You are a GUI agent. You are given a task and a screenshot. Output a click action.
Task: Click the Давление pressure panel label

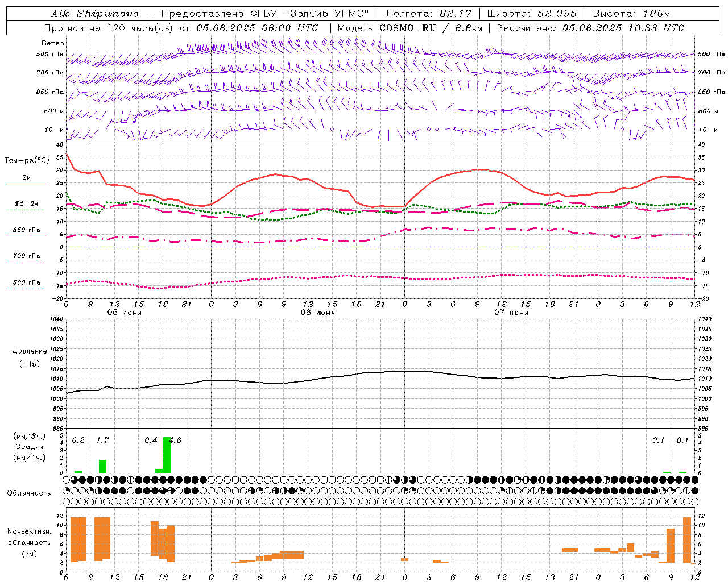[30, 351]
